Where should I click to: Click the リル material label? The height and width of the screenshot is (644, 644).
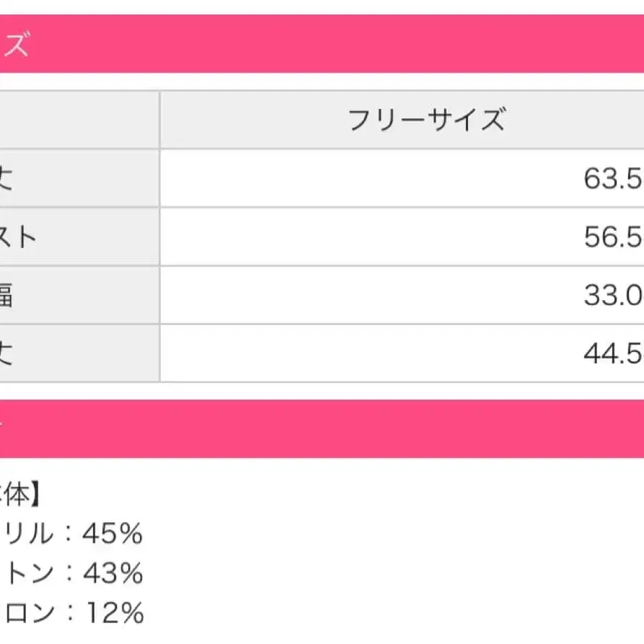[27, 534]
